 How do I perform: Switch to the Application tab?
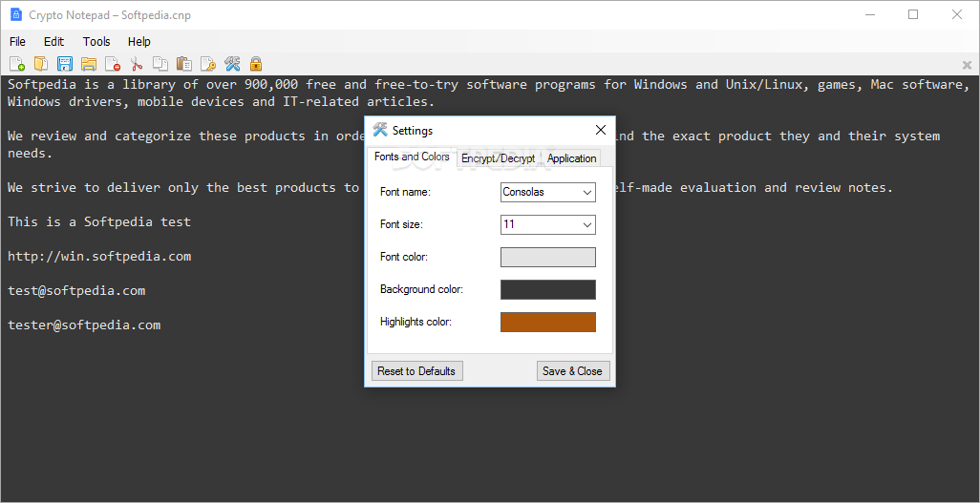[571, 158]
